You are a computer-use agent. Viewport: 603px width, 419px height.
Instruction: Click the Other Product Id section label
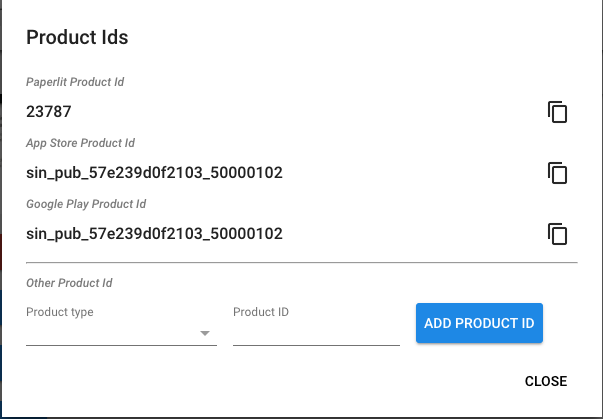point(69,283)
